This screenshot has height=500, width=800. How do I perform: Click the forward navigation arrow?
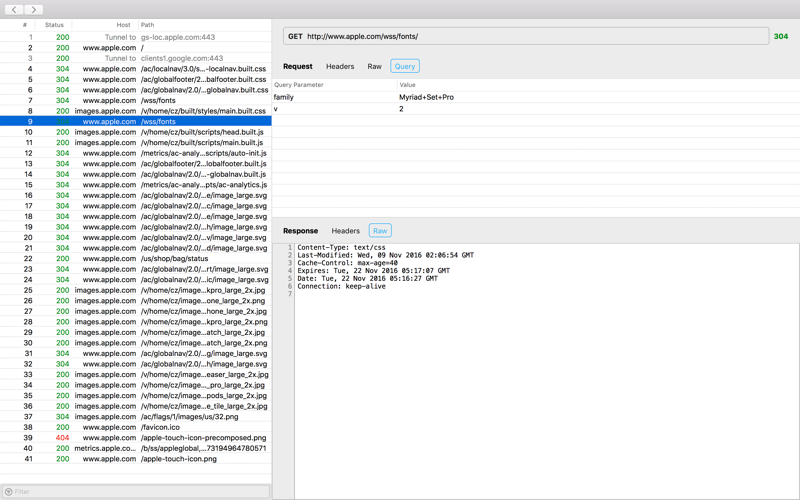(34, 10)
